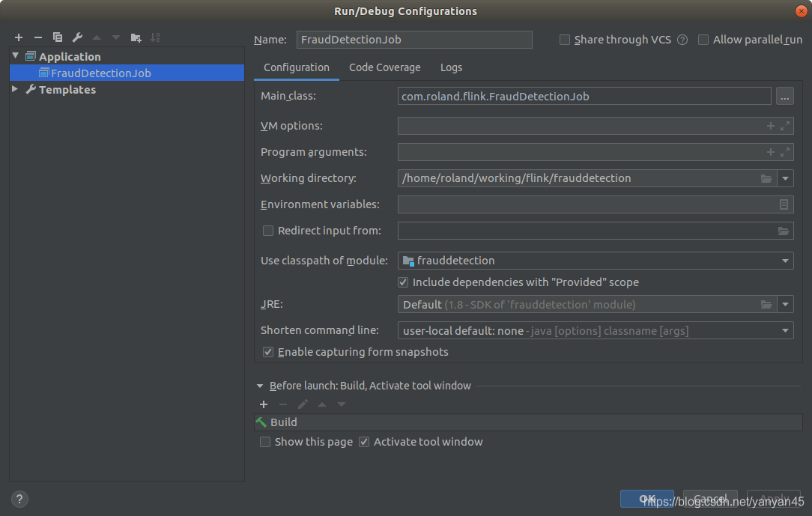
Task: Edit environment variables list icon
Action: [x=784, y=204]
